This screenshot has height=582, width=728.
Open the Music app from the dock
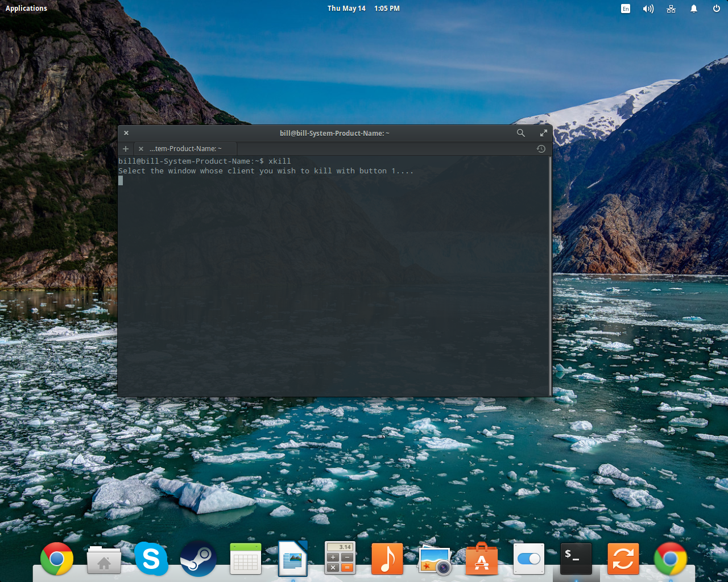click(387, 559)
